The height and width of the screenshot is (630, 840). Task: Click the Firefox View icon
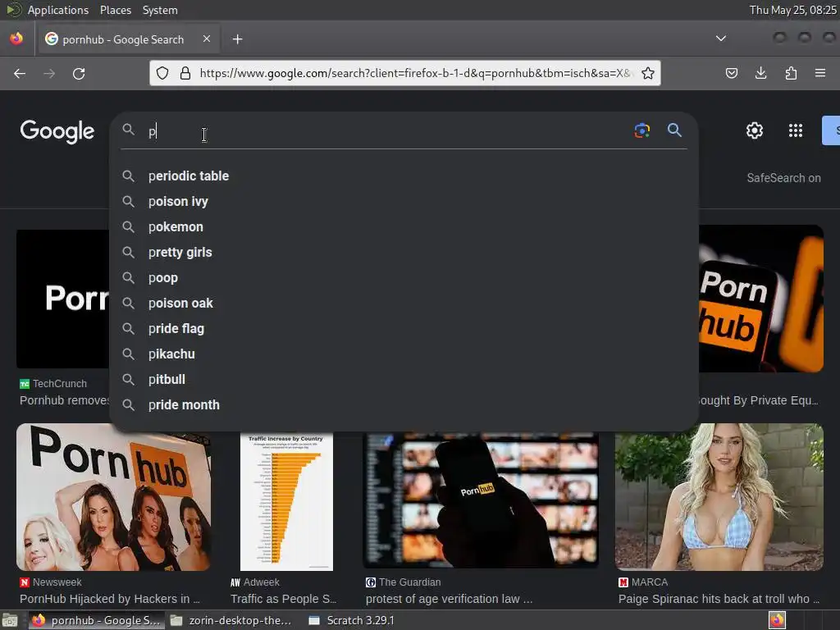click(x=16, y=39)
